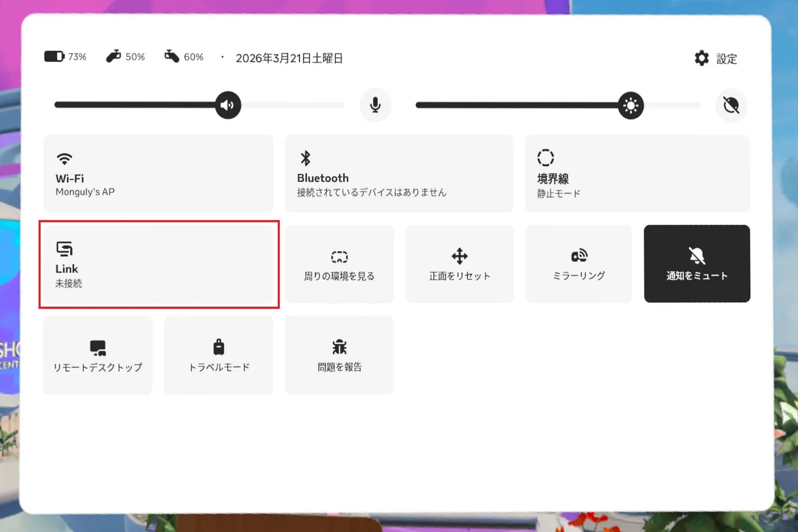
Task: Click the bug report icon
Action: click(339, 347)
